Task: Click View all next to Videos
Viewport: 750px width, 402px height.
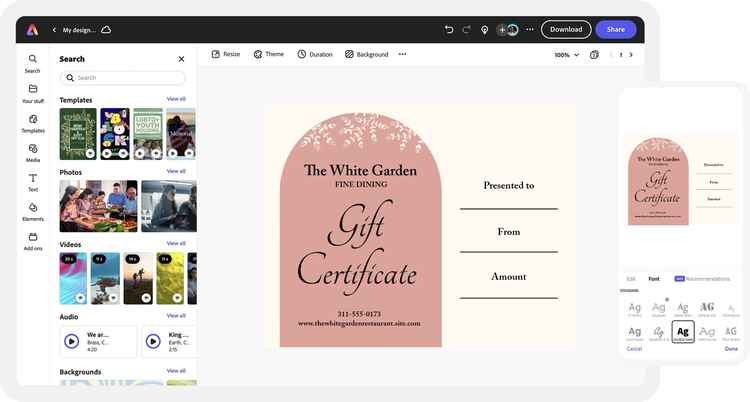Action: coord(176,244)
